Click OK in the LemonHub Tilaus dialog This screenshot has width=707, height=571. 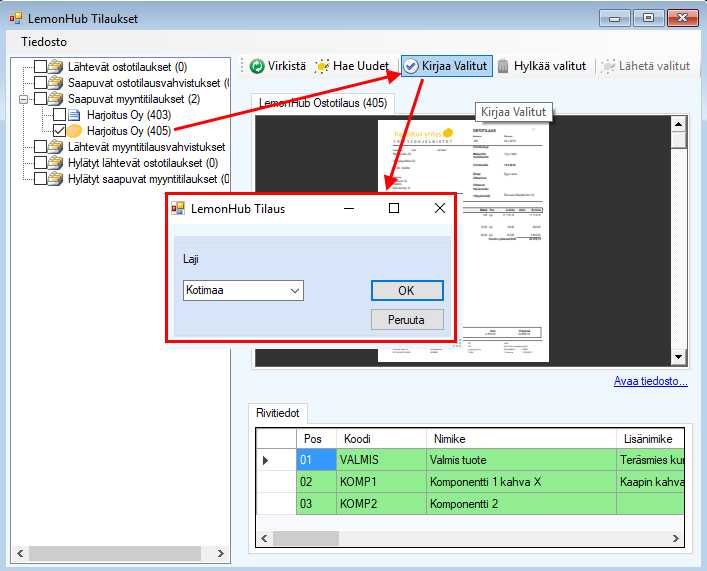coord(407,290)
